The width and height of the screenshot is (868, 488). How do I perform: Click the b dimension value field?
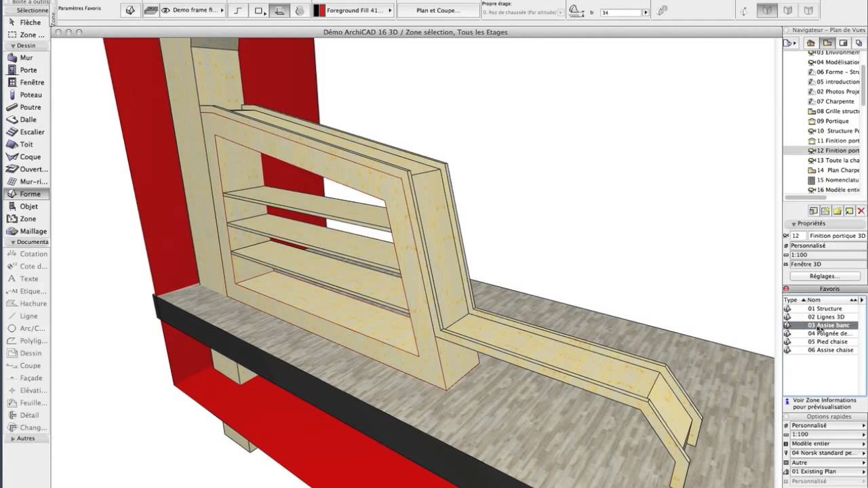[x=620, y=12]
